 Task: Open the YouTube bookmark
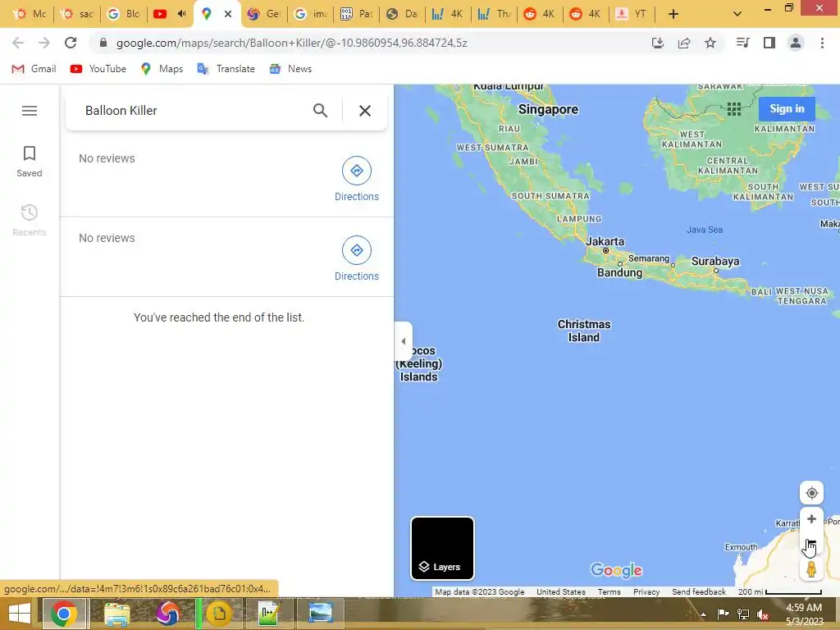pos(98,69)
